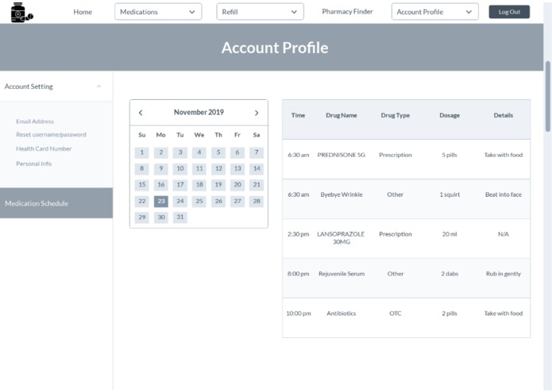Open the Refill dropdown
This screenshot has width=552, height=392.
261,12
